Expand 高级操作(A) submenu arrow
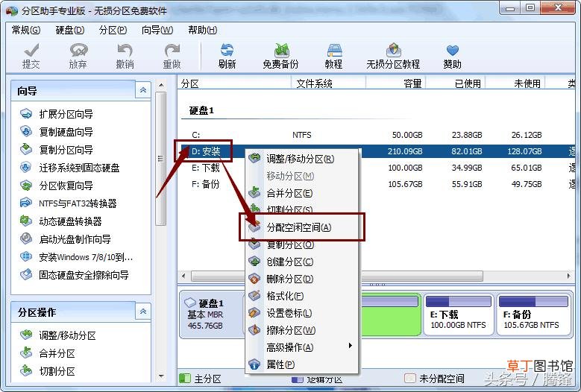581x392 pixels. click(350, 346)
